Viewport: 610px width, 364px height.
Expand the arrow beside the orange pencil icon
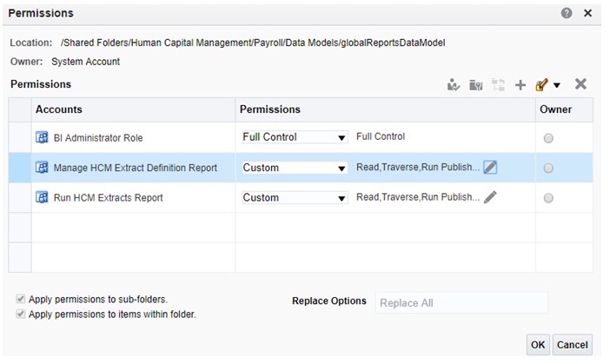pos(557,85)
